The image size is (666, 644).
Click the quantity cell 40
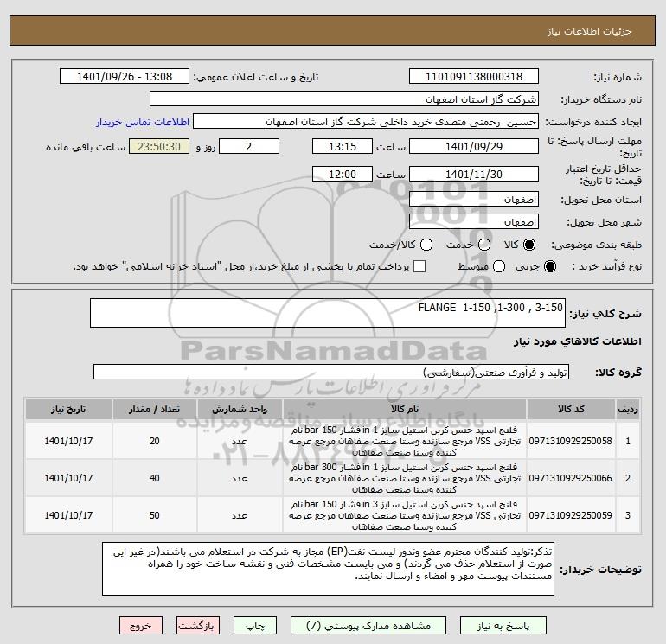tap(154, 478)
